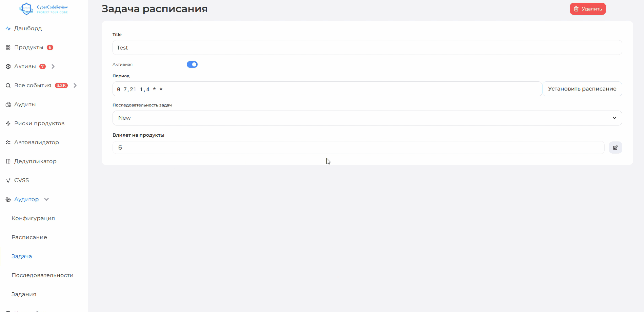Open the Последовательность задач dropdown
This screenshot has height=312, width=644.
(x=367, y=118)
